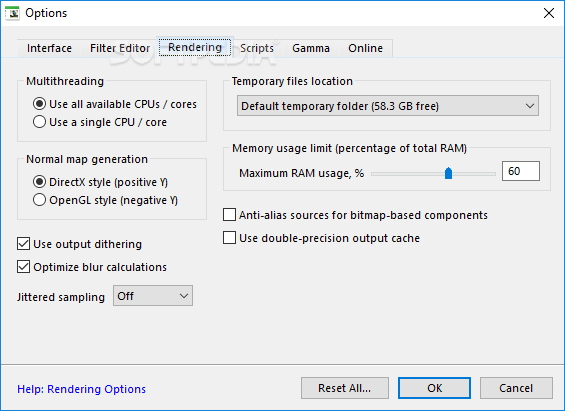Choose OpenGL style (negative Y) option
The width and height of the screenshot is (565, 411).
[x=105, y=200]
